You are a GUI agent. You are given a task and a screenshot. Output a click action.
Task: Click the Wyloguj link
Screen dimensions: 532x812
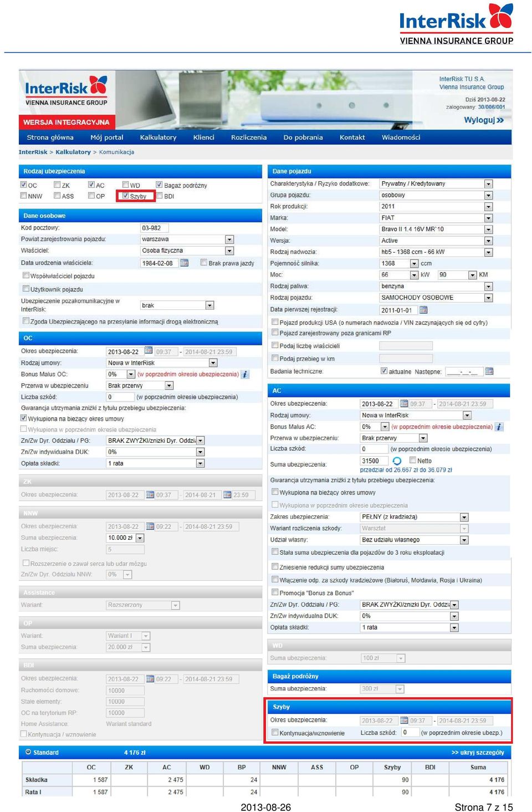tap(484, 120)
